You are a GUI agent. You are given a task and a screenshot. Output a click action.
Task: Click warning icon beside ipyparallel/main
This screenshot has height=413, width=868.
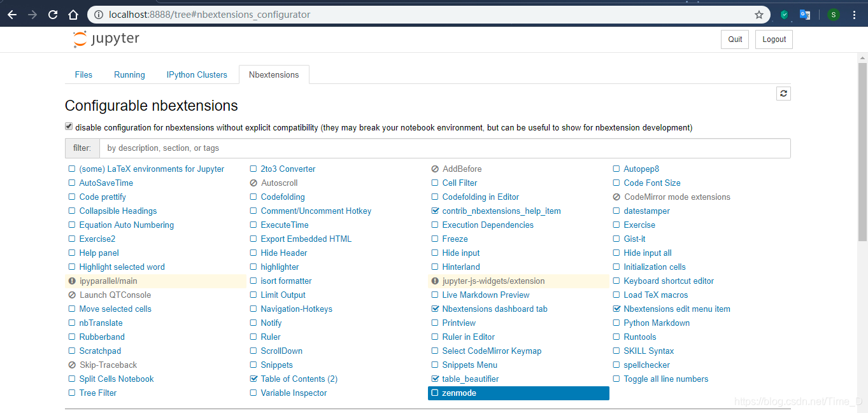tap(72, 281)
